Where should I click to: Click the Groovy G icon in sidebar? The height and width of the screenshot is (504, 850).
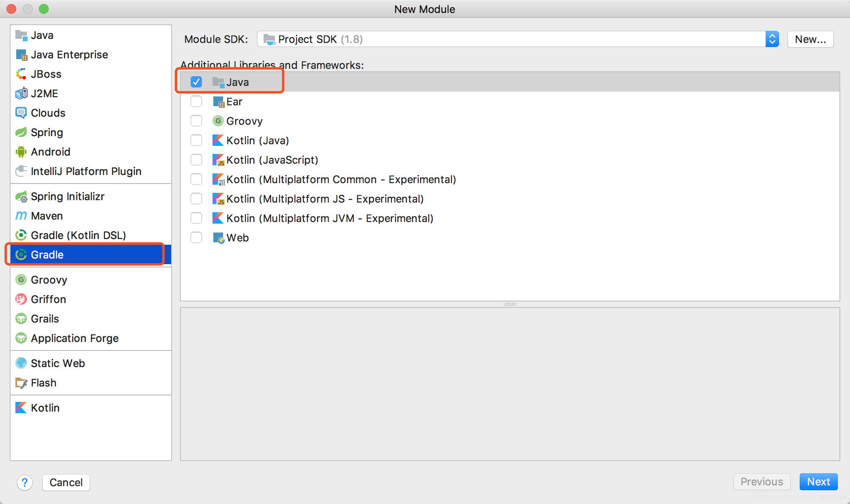[x=21, y=280]
